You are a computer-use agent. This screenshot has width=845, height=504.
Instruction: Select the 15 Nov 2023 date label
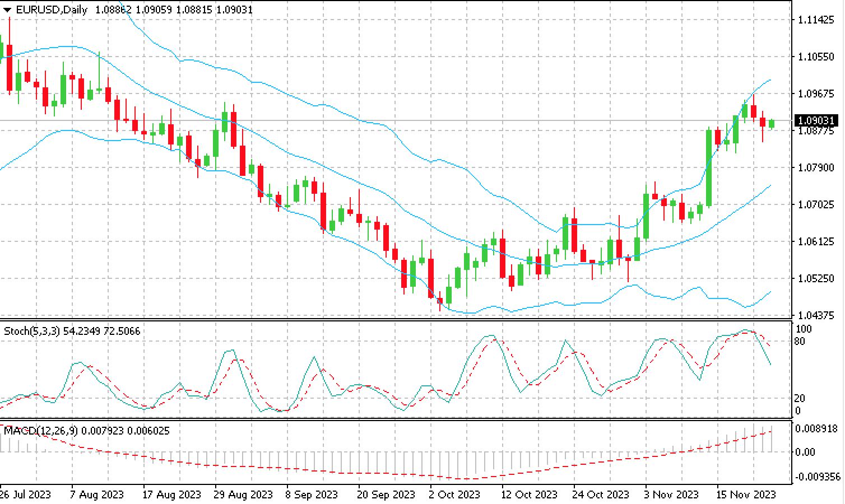point(746,494)
